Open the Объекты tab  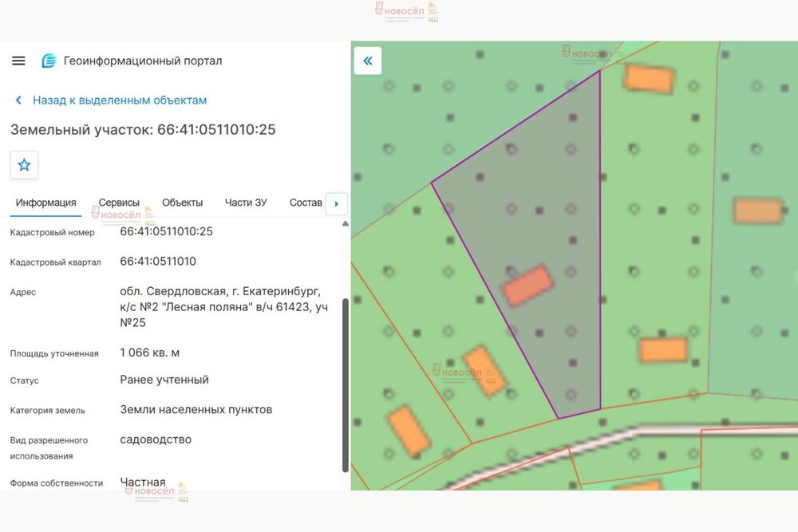coord(182,203)
